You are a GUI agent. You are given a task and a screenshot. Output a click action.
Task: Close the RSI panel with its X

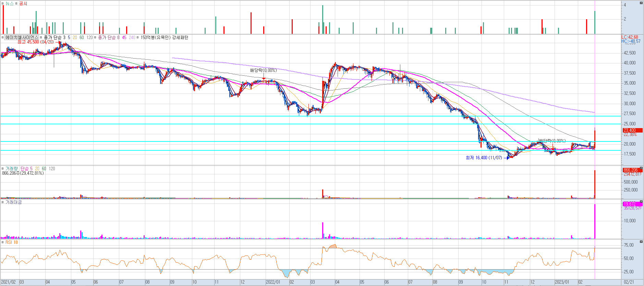641,242
